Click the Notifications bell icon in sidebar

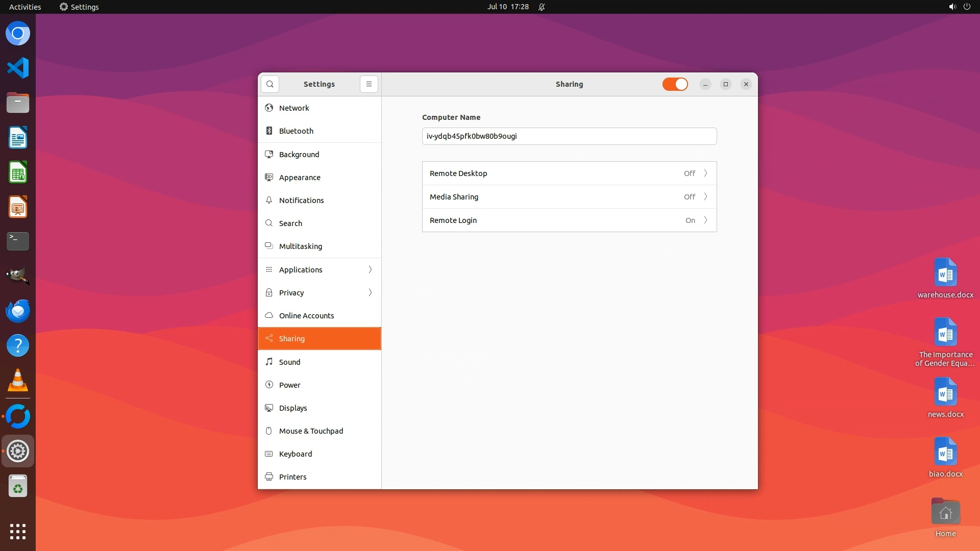(269, 201)
